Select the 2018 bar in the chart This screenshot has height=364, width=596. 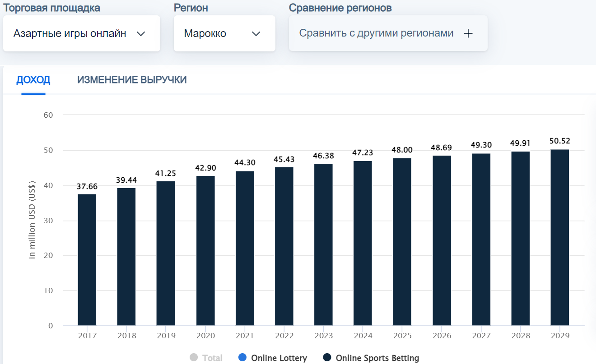coord(126,257)
